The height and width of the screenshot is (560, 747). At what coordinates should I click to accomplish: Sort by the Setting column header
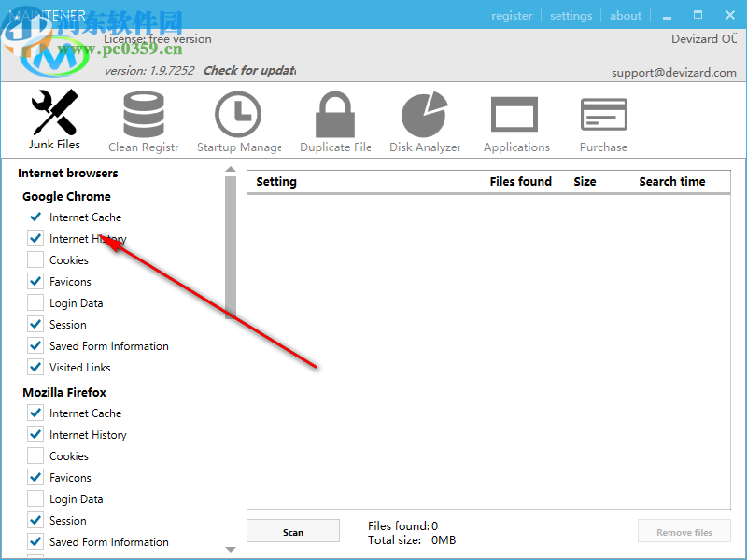(276, 181)
